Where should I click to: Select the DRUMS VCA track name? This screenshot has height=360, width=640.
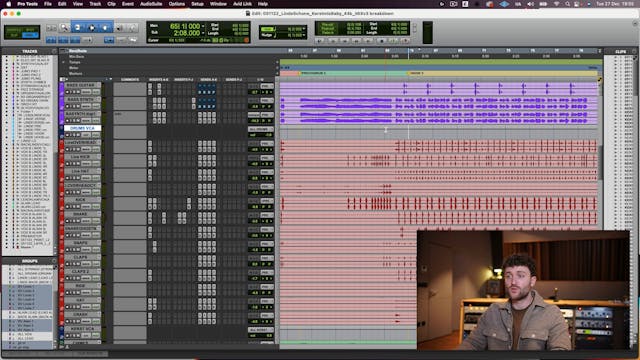(x=82, y=128)
